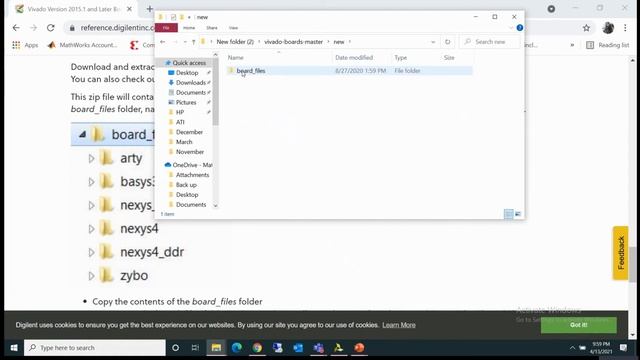Viewport: 640px width, 360px height.
Task: Click Properties icon in Explorer title bar
Action: [x=173, y=17]
